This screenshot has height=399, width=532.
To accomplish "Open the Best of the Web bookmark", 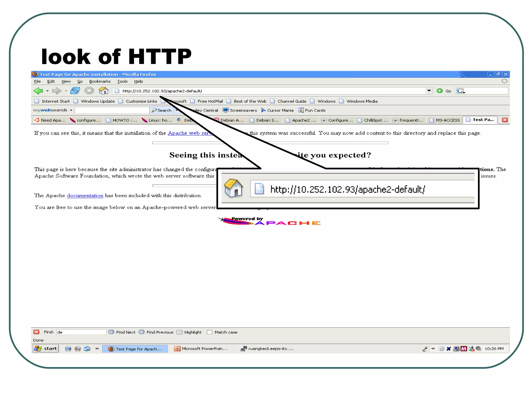I will pyautogui.click(x=246, y=101).
